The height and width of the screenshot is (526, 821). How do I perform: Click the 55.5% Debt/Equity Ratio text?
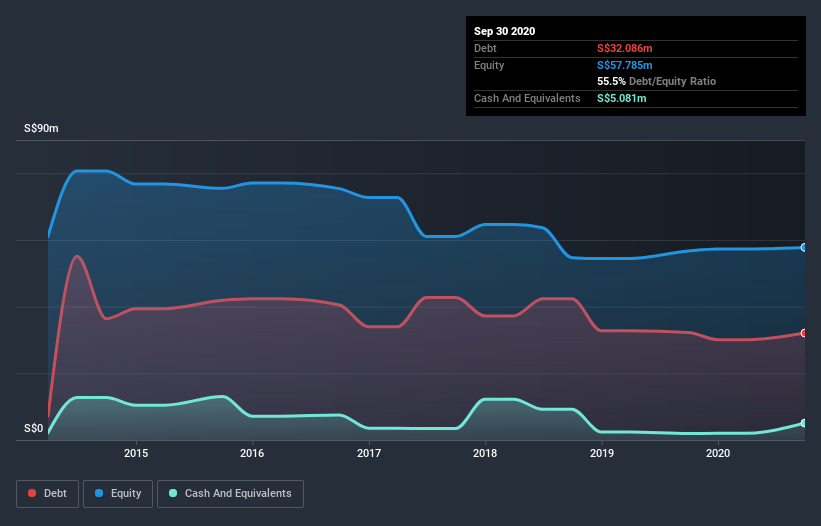point(657,81)
